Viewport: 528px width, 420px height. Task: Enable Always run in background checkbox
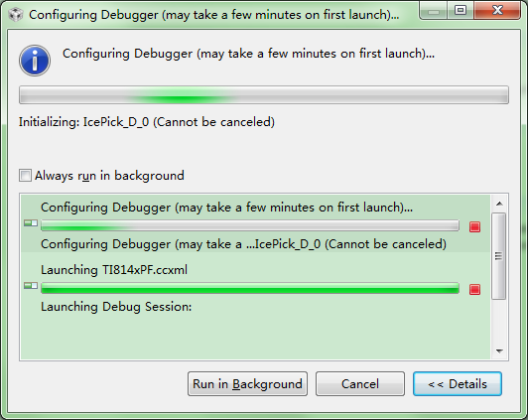click(x=25, y=176)
